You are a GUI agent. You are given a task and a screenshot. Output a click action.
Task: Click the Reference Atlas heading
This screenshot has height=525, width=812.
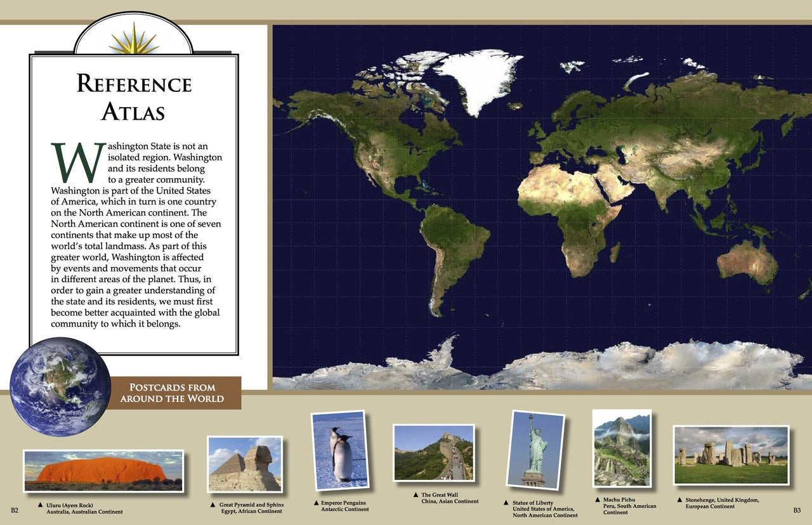coord(134,97)
